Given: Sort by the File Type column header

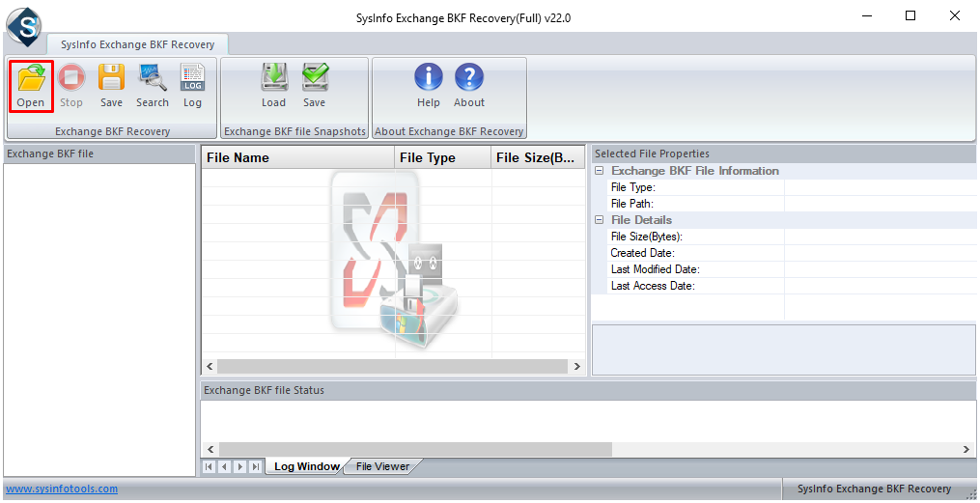Looking at the screenshot, I should point(443,157).
